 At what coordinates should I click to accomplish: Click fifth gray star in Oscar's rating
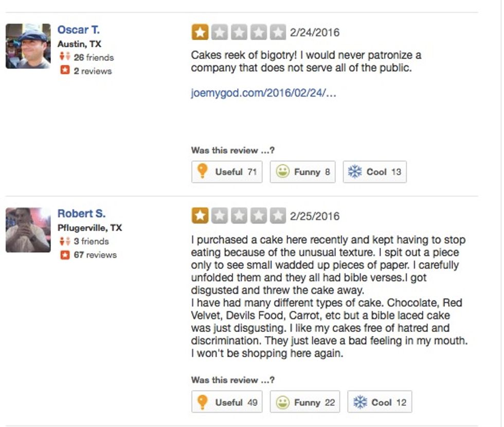click(278, 33)
